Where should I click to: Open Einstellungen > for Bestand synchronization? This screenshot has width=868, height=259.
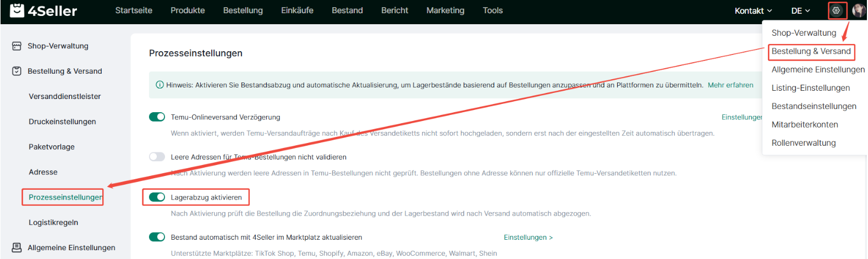528,238
